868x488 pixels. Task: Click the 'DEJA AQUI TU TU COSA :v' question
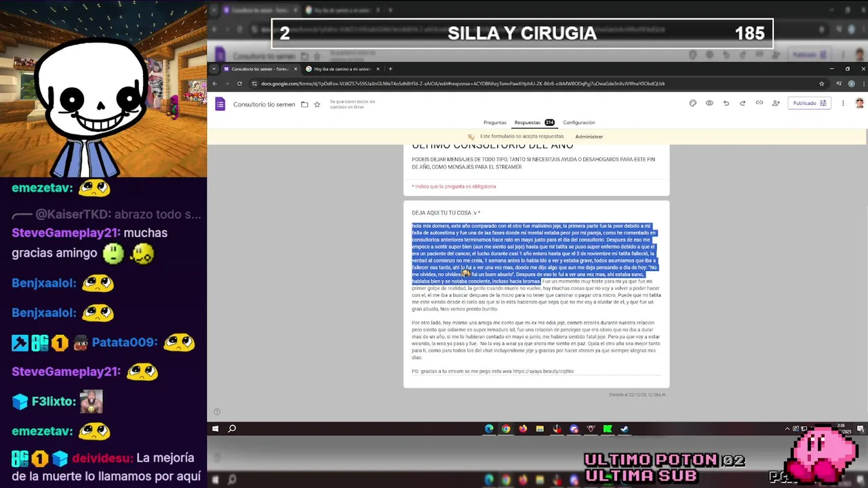[446, 213]
